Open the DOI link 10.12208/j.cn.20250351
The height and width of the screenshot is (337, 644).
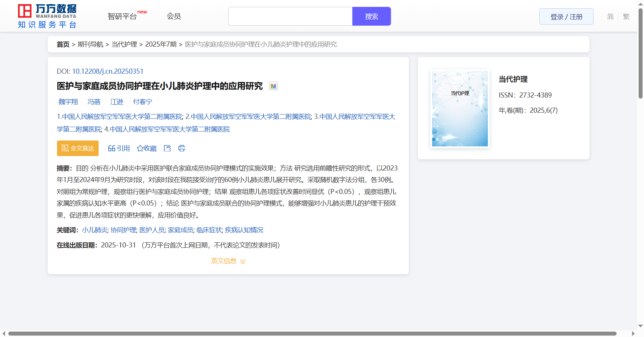point(108,71)
